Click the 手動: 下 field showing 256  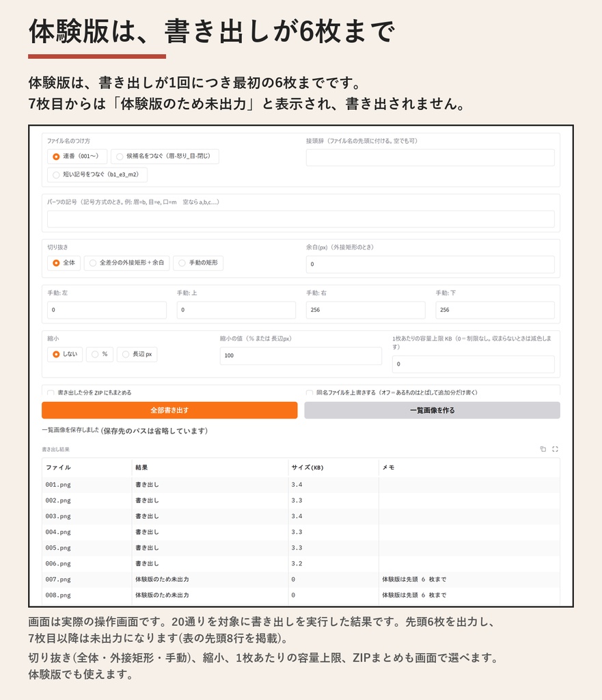click(x=495, y=310)
